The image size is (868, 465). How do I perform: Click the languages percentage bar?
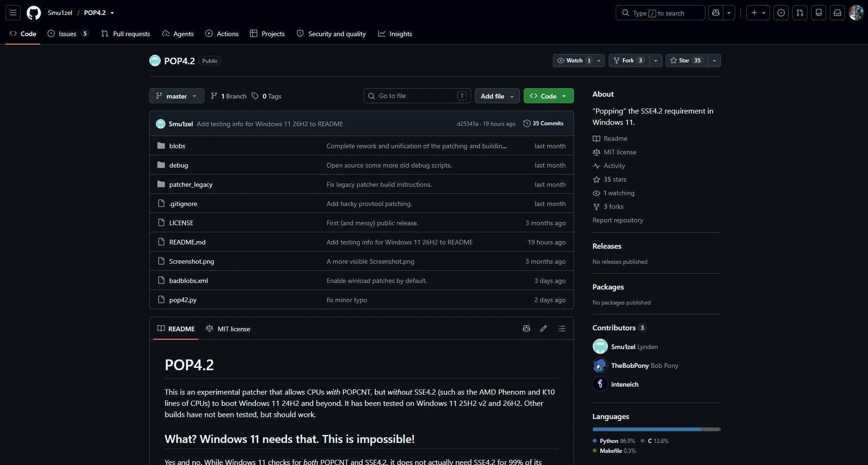[657, 429]
